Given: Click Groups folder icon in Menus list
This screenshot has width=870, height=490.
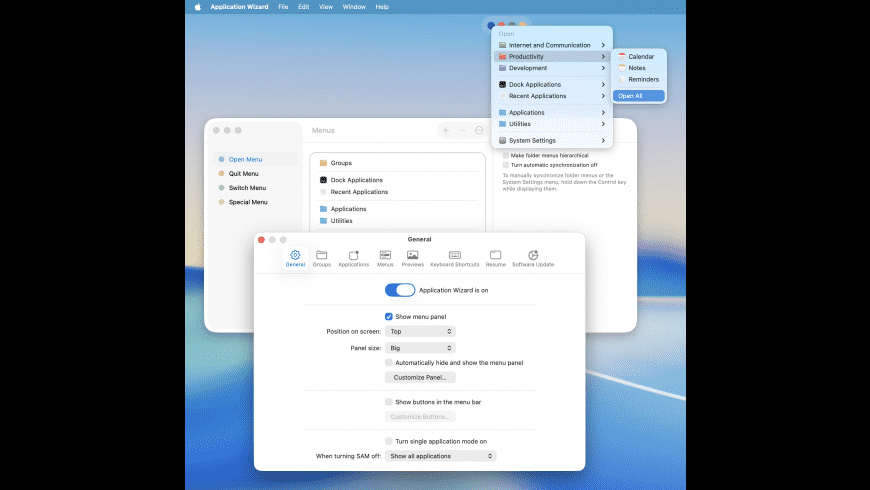Looking at the screenshot, I should pos(323,163).
